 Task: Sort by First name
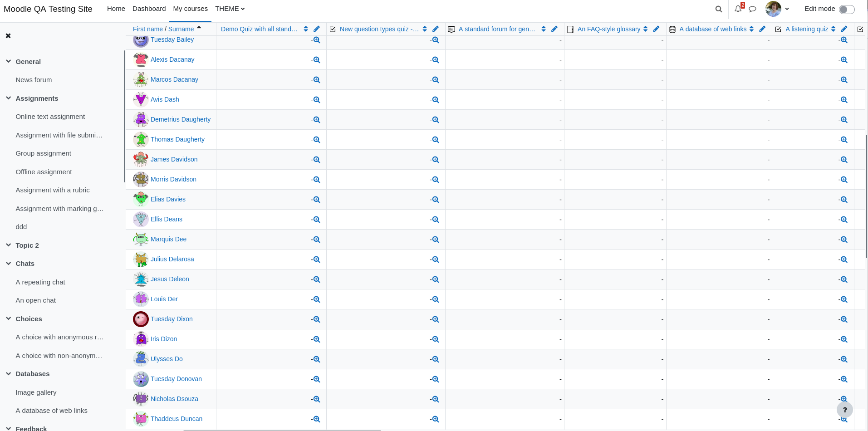[x=147, y=29]
